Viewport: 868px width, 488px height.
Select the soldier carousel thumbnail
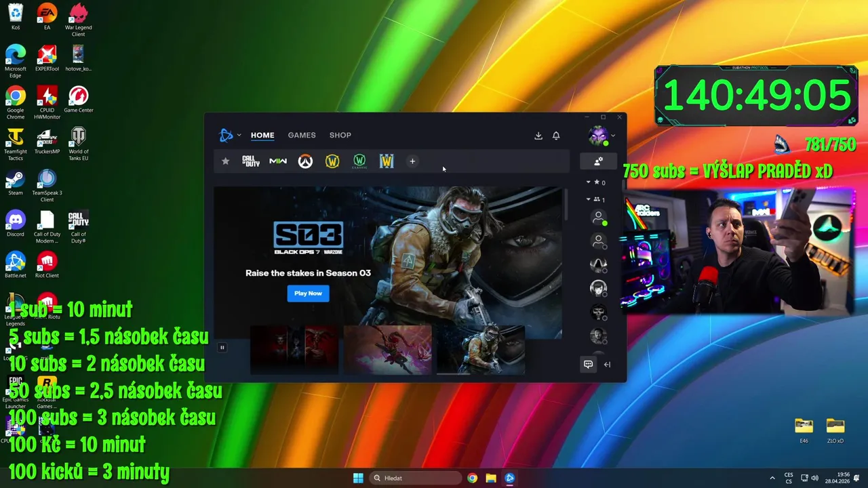[481, 350]
